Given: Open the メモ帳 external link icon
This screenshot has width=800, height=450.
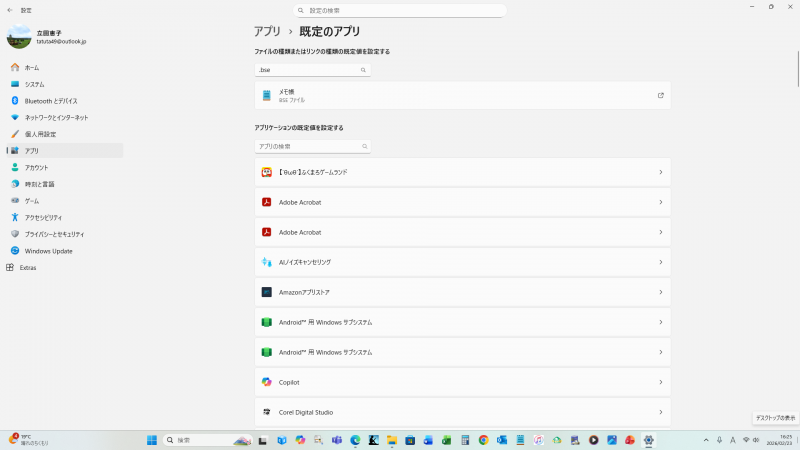Looking at the screenshot, I should point(660,96).
